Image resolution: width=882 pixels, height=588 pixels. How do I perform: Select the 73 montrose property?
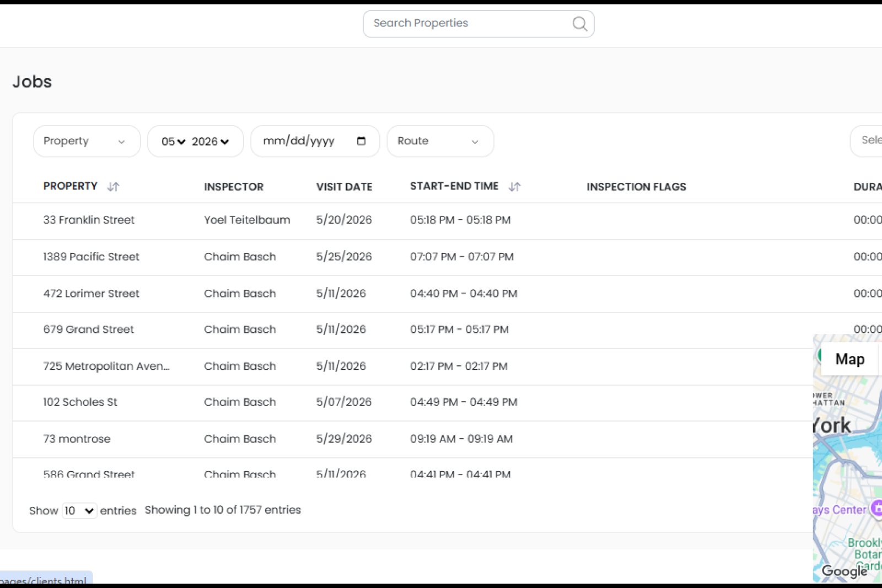[77, 439]
